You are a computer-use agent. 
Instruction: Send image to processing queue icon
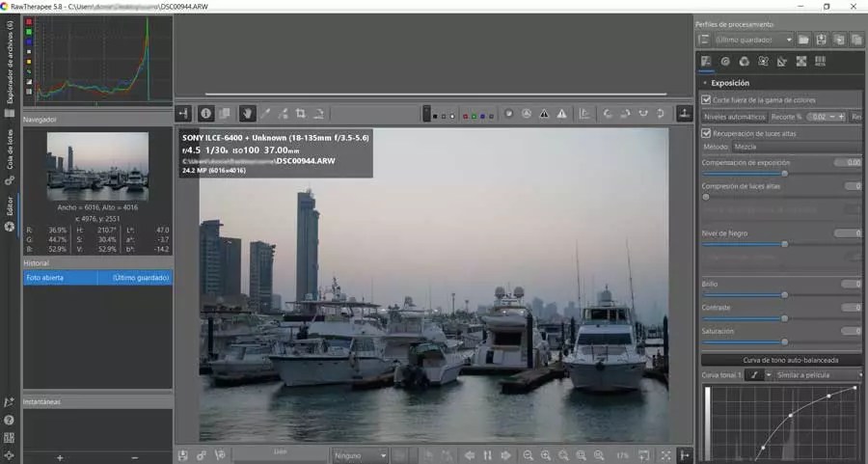pyautogui.click(x=201, y=455)
